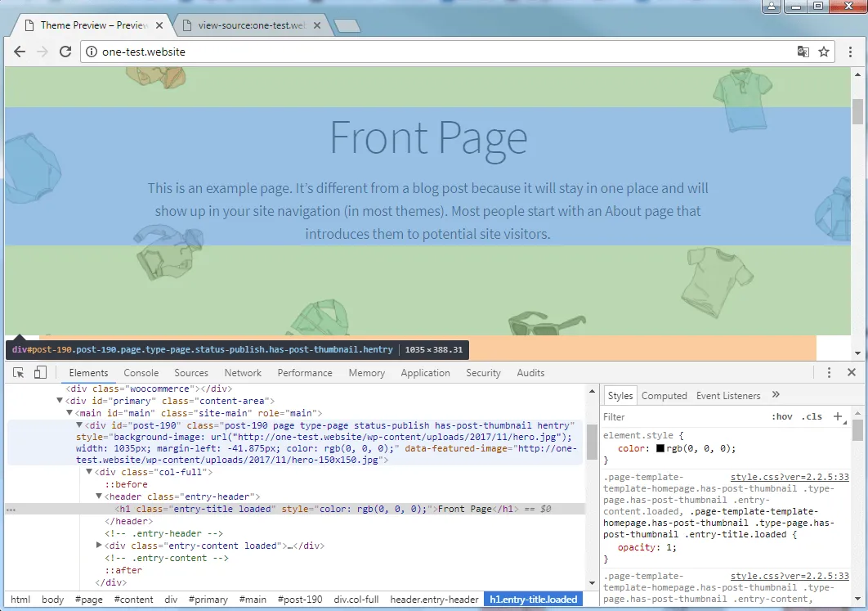Screen dimensions: 868x611
Task: Toggle the device toolbar icon
Action: coord(38,372)
